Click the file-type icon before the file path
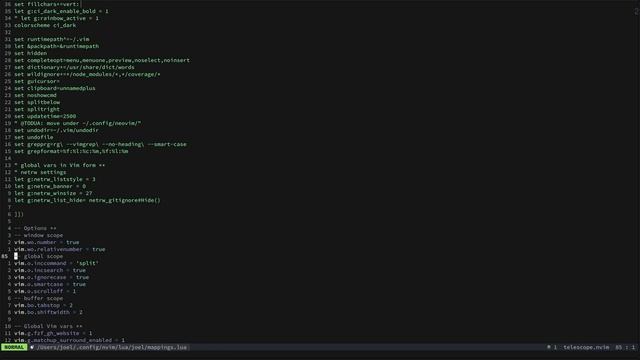This screenshot has width=640, height=360. [32, 347]
